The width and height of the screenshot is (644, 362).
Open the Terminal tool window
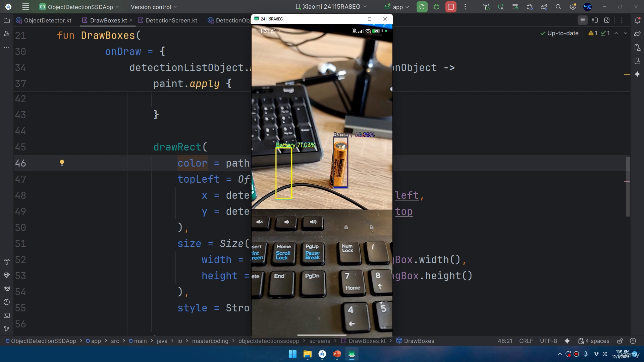click(6, 315)
